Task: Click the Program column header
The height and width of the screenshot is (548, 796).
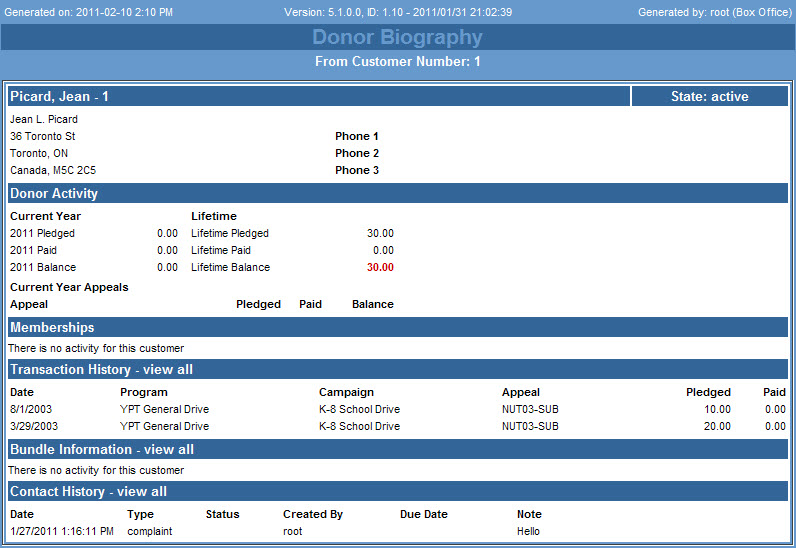Action: pyautogui.click(x=144, y=392)
